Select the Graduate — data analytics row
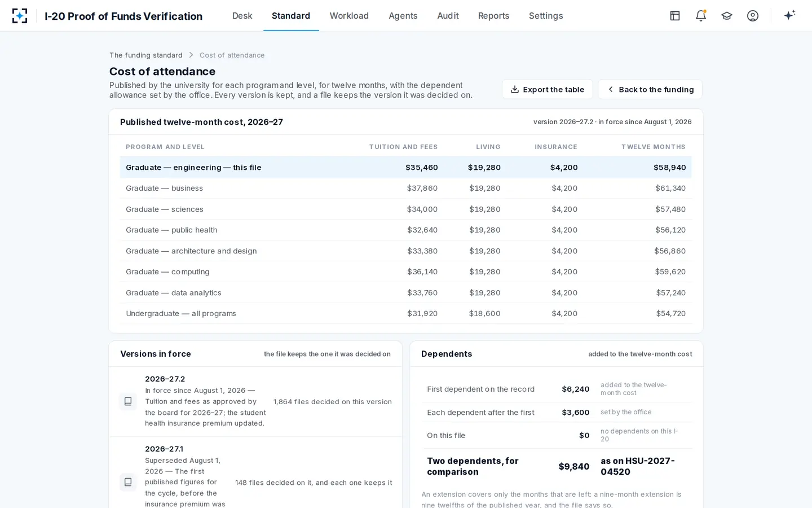Viewport: 812px width, 508px height. point(406,293)
